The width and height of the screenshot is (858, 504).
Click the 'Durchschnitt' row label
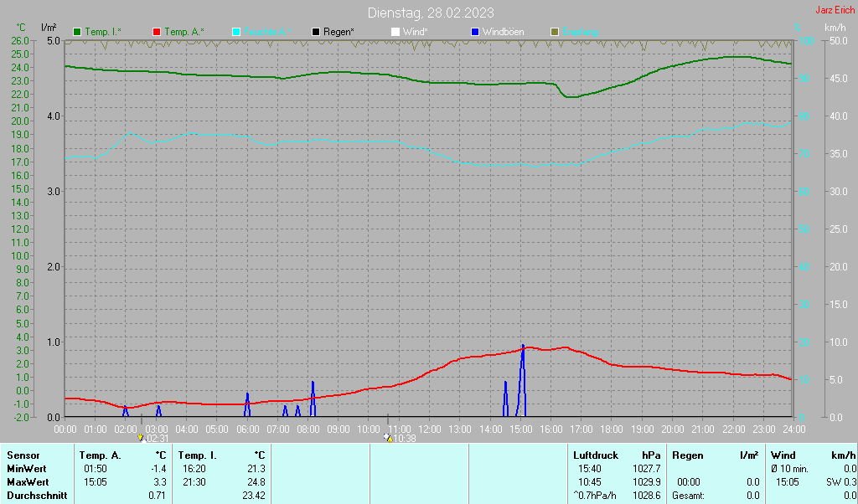(37, 496)
